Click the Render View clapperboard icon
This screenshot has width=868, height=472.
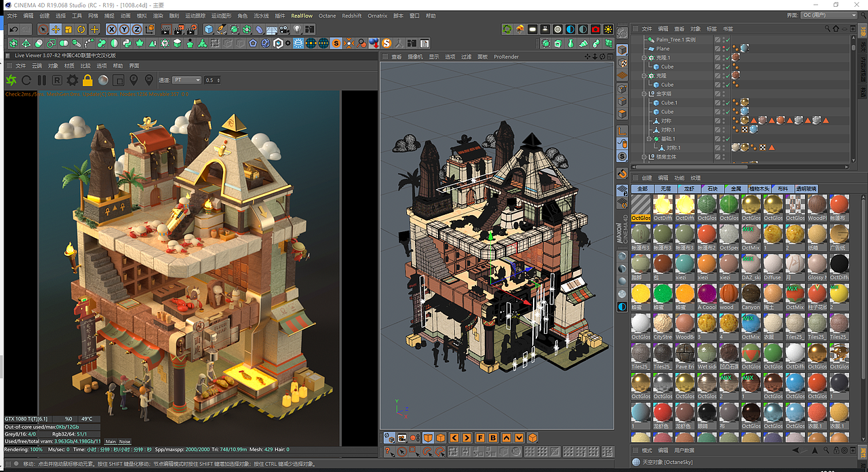(x=166, y=29)
